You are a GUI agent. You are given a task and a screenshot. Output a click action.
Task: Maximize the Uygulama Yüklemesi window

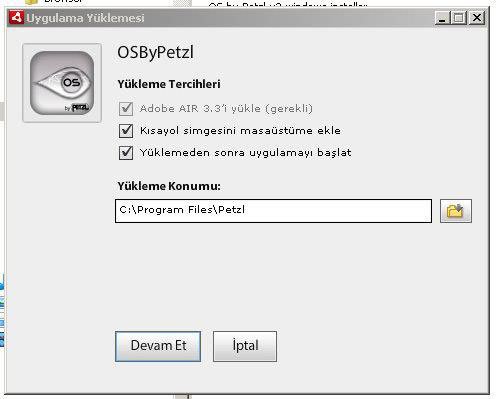click(x=459, y=18)
